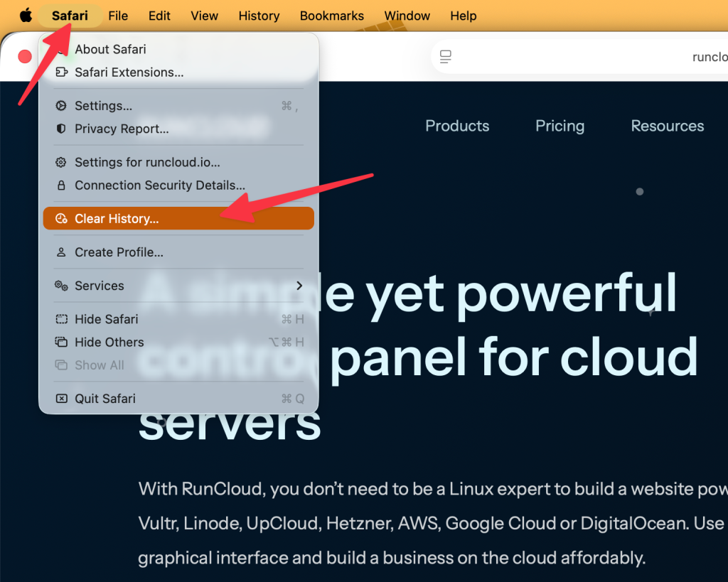Open the Bookmarks menu
This screenshot has height=582, width=728.
(331, 15)
